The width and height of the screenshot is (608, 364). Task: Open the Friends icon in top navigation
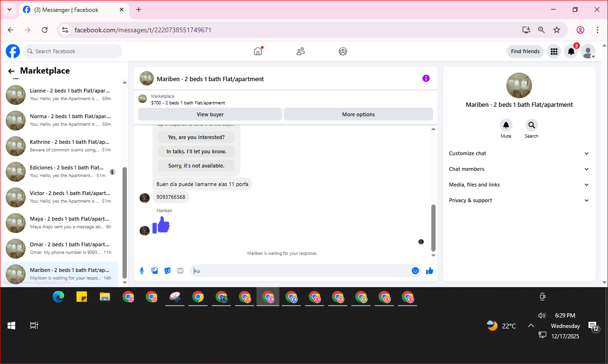pos(300,51)
